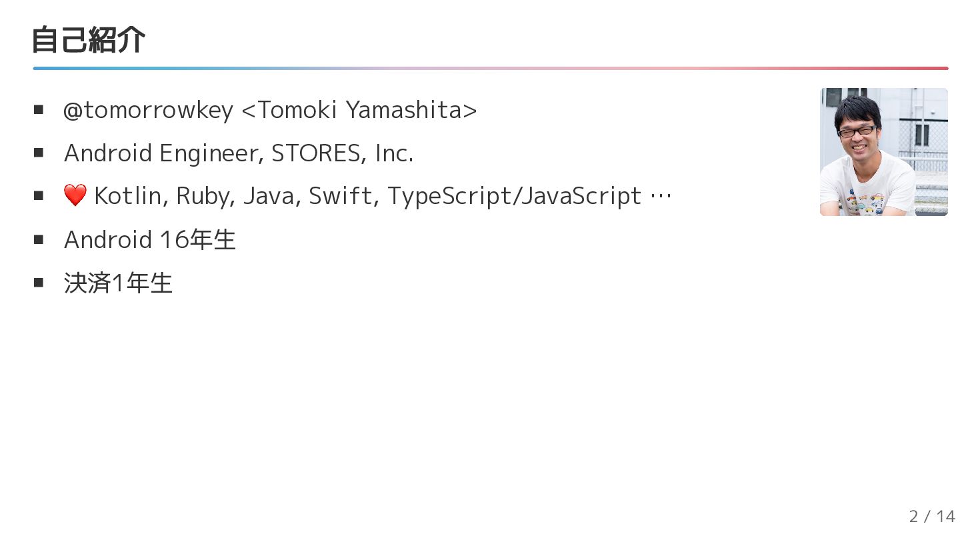Click the 2 / 14 page number
This screenshot has width=980, height=552.
point(931,516)
